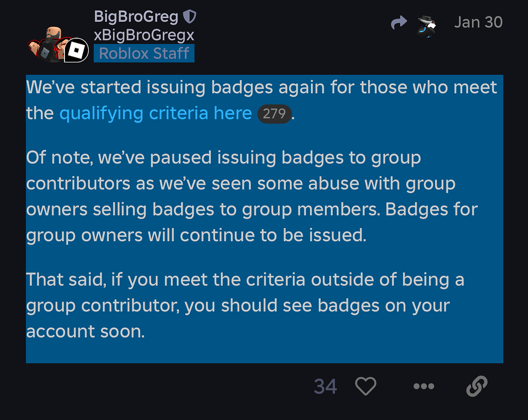This screenshot has height=420, width=528.
Task: Select the heart icon under the post
Action: pos(366,386)
